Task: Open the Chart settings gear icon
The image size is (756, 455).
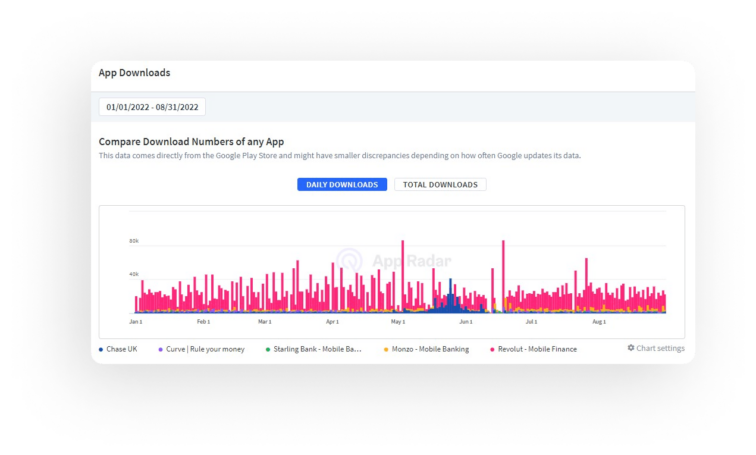Action: 631,348
